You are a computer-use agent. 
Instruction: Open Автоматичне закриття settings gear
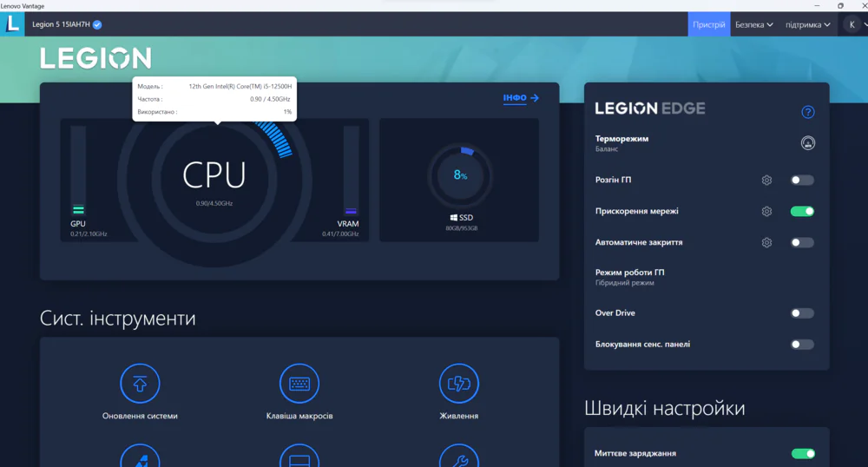[x=766, y=242]
